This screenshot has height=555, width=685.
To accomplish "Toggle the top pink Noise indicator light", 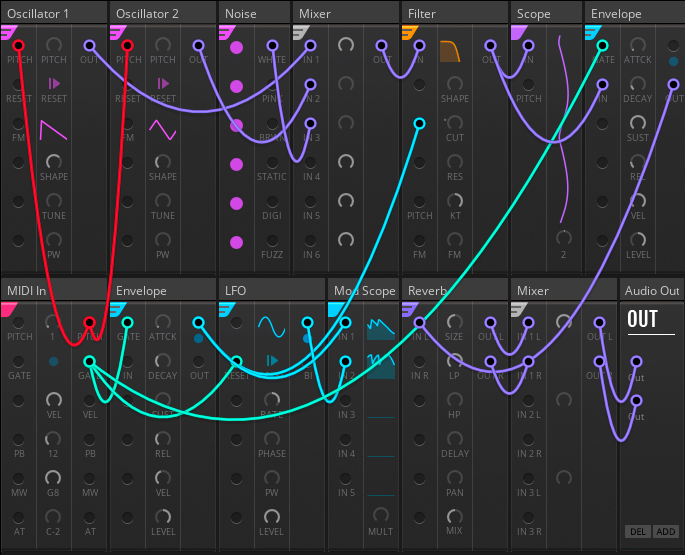I will pos(236,47).
